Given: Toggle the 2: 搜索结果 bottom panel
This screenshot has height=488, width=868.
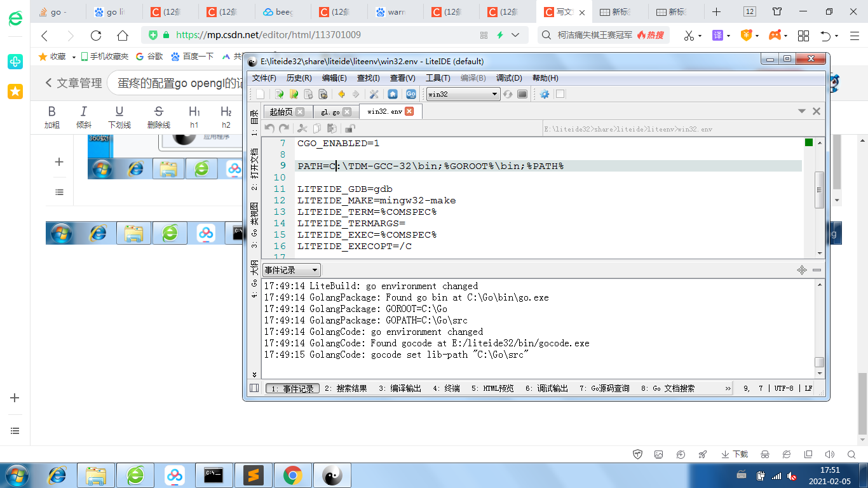Looking at the screenshot, I should (x=346, y=388).
